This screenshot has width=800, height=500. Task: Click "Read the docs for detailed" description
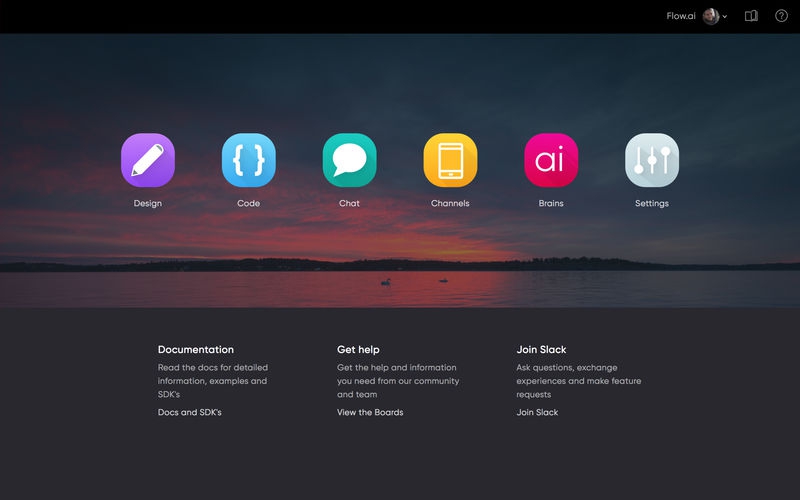pos(213,381)
